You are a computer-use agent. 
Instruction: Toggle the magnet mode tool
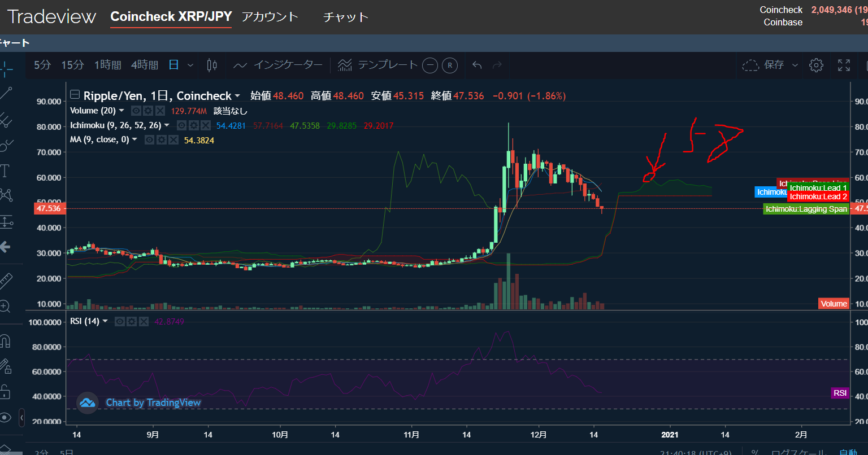click(x=5, y=341)
